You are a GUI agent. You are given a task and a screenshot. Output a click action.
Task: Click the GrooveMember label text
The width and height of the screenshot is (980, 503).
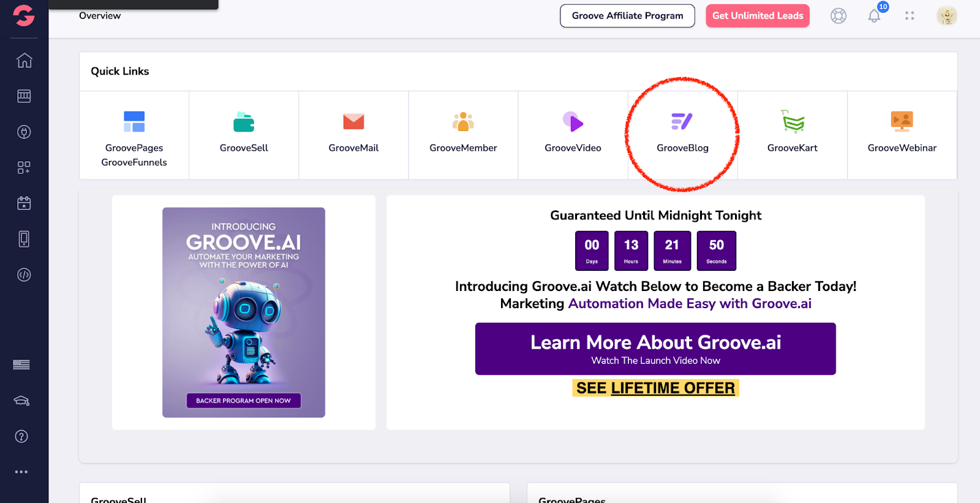coord(463,148)
